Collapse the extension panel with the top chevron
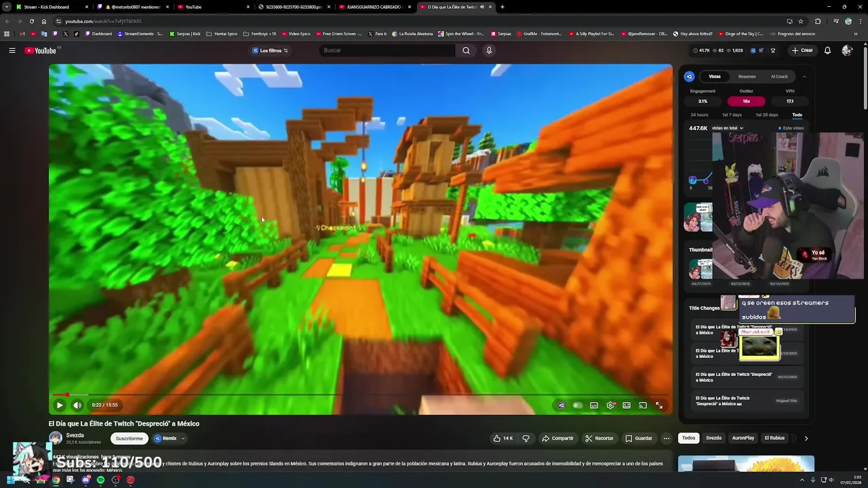The height and width of the screenshot is (488, 868). [x=804, y=77]
